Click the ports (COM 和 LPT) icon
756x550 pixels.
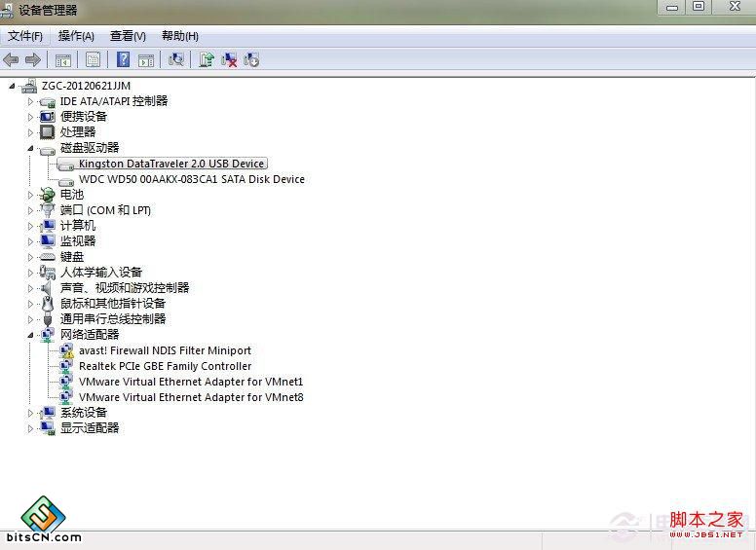click(x=47, y=210)
